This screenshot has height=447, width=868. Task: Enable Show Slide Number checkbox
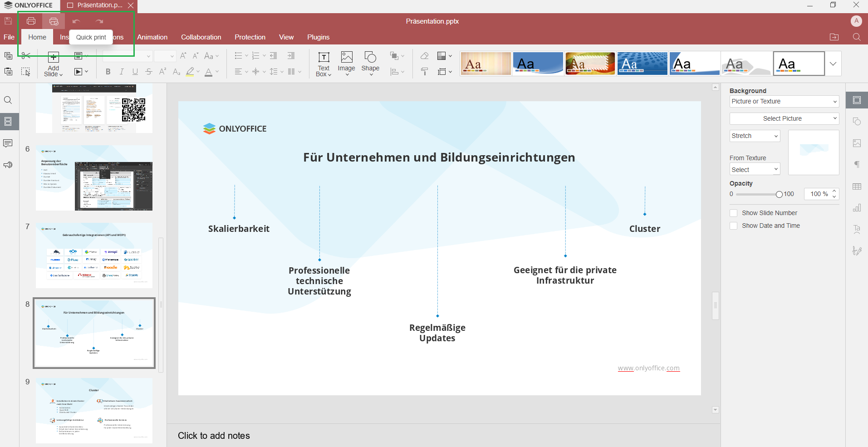click(x=733, y=213)
